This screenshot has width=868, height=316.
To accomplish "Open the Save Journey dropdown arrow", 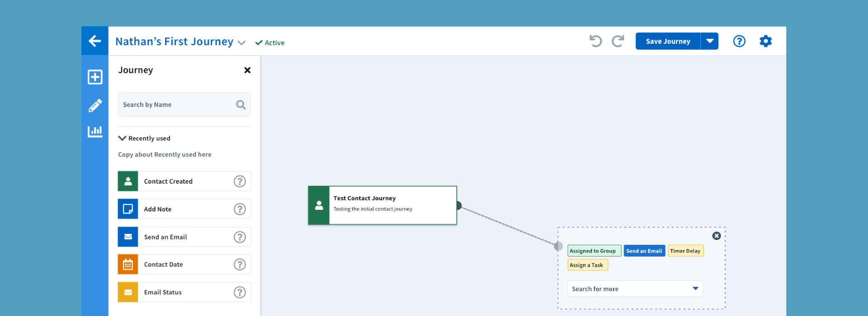I will 710,41.
